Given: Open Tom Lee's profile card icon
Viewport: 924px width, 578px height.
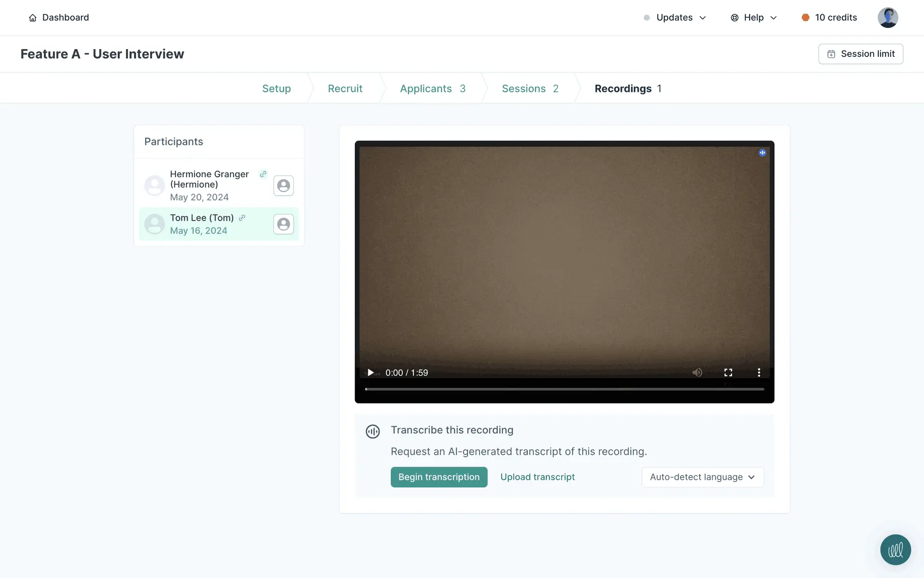Looking at the screenshot, I should click(283, 224).
